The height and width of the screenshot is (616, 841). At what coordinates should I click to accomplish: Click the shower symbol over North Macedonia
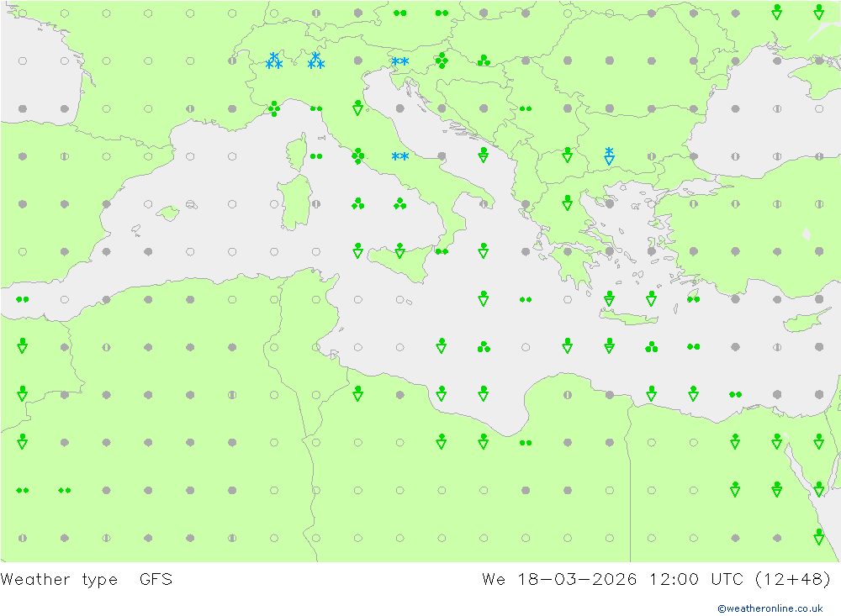(568, 155)
